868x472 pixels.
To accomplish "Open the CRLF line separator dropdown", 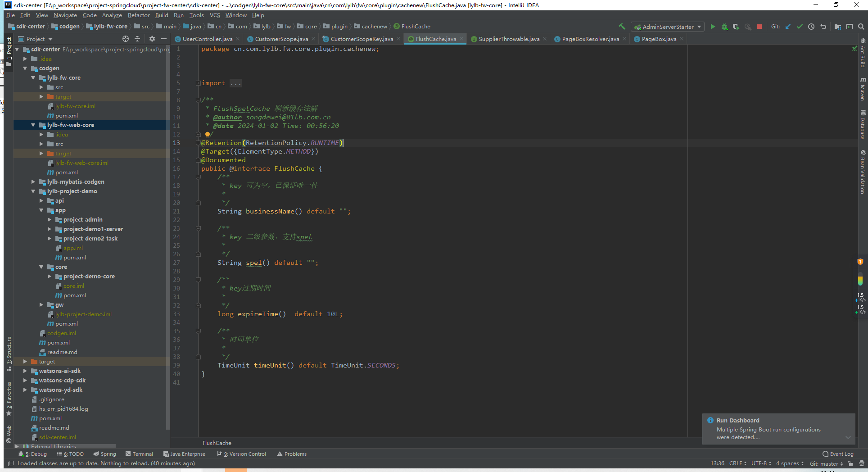I will click(x=738, y=463).
